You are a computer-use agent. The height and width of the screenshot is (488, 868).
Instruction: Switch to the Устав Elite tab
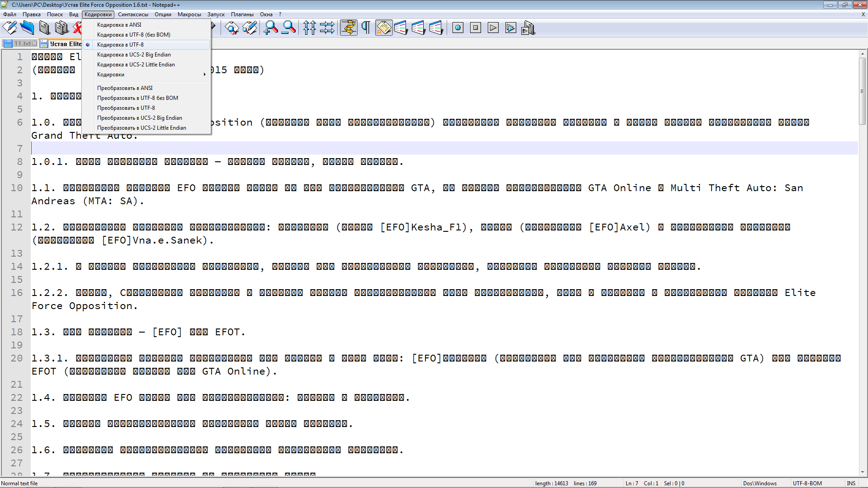pos(61,43)
